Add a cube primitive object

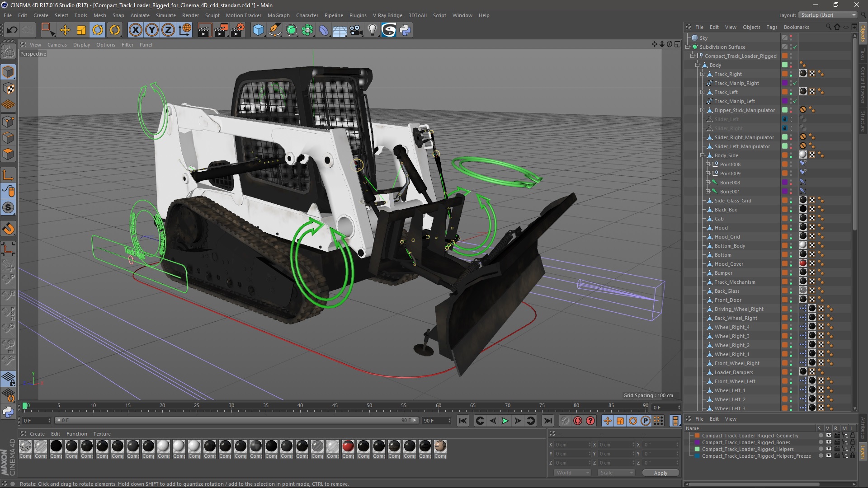point(258,30)
